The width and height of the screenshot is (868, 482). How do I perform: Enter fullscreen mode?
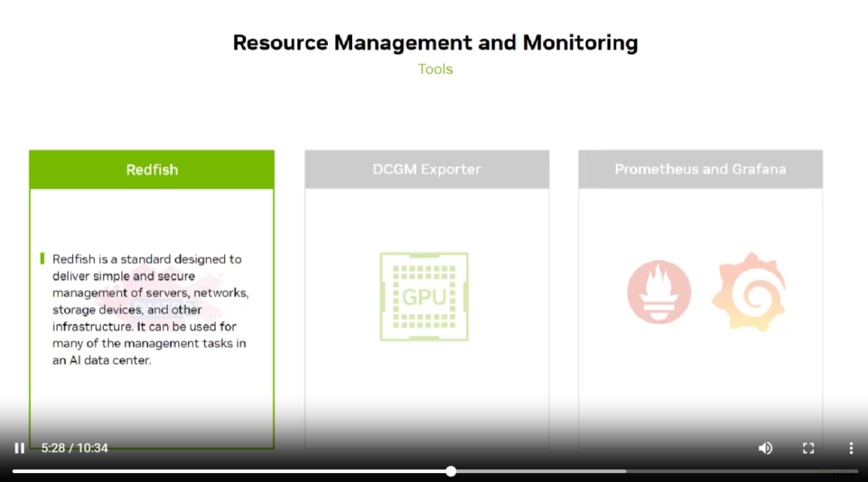809,448
